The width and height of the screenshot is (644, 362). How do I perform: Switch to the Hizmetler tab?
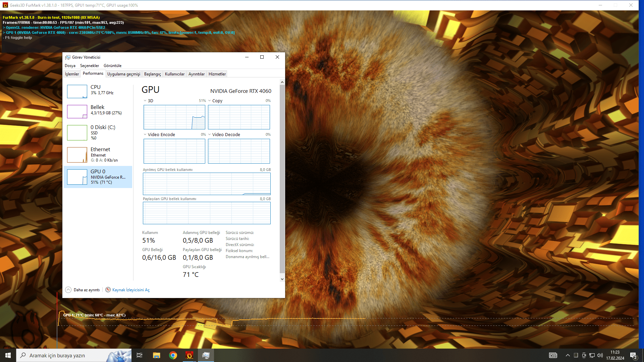click(x=217, y=74)
